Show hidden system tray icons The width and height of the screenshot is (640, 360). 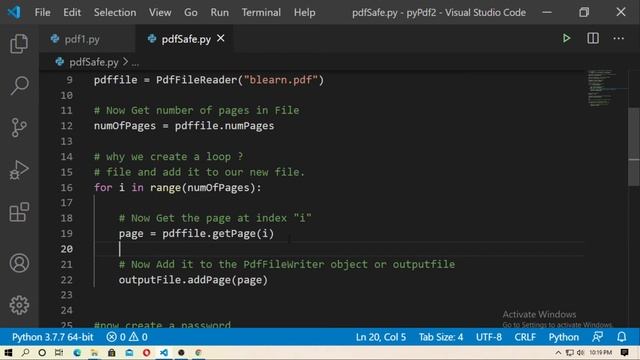pos(558,352)
